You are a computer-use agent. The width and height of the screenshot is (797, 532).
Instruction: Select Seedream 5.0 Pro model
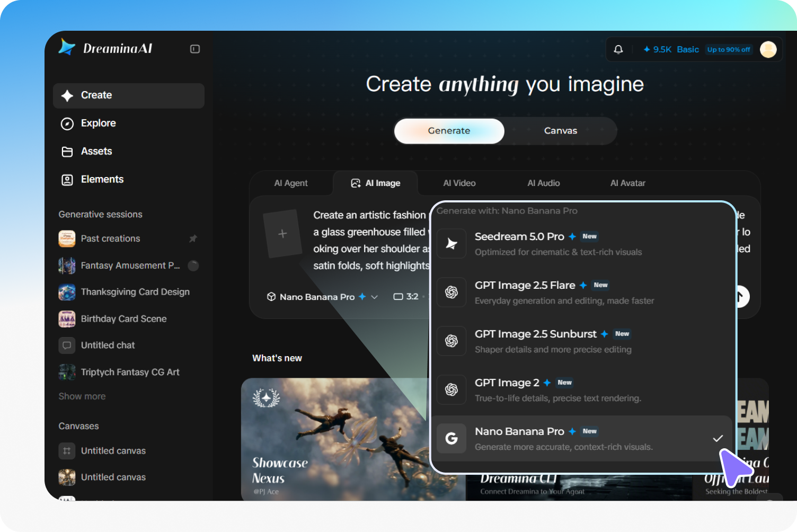coord(582,244)
